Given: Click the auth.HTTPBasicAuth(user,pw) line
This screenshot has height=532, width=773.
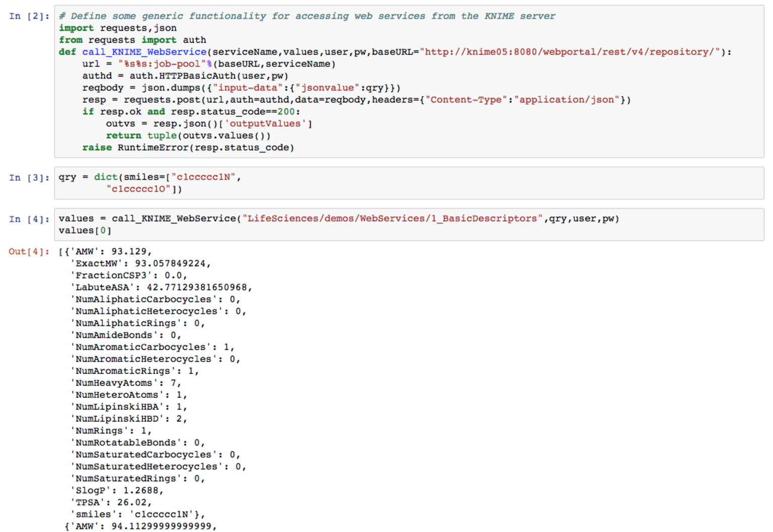Looking at the screenshot, I should click(185, 76).
